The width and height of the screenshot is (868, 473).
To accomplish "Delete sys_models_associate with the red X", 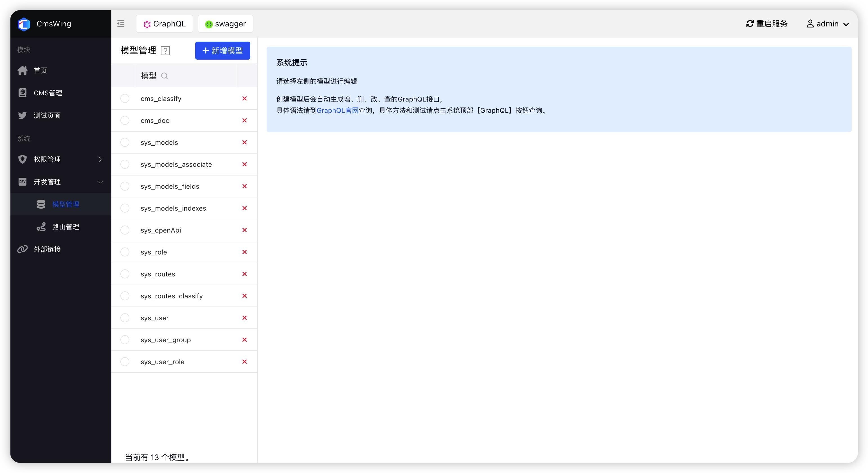I will click(245, 164).
